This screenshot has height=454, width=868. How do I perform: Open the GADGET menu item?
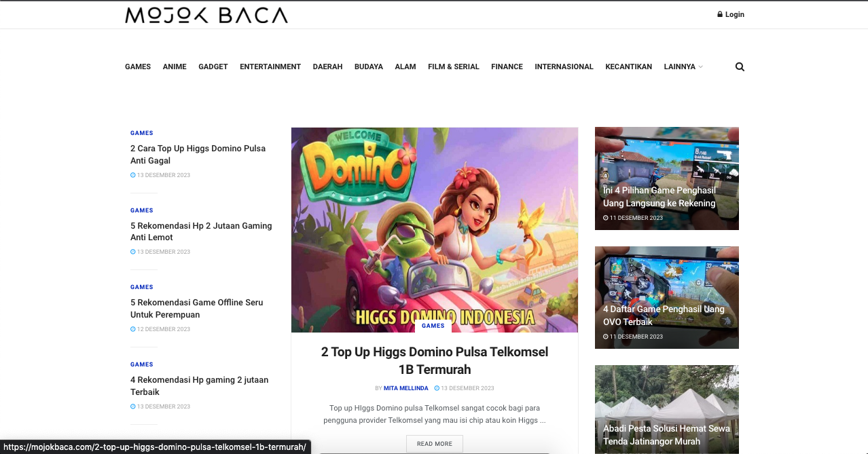[x=213, y=67]
